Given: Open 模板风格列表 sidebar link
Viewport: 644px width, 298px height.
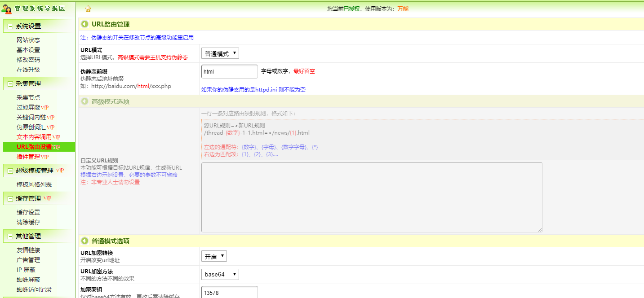Looking at the screenshot, I should point(34,185).
